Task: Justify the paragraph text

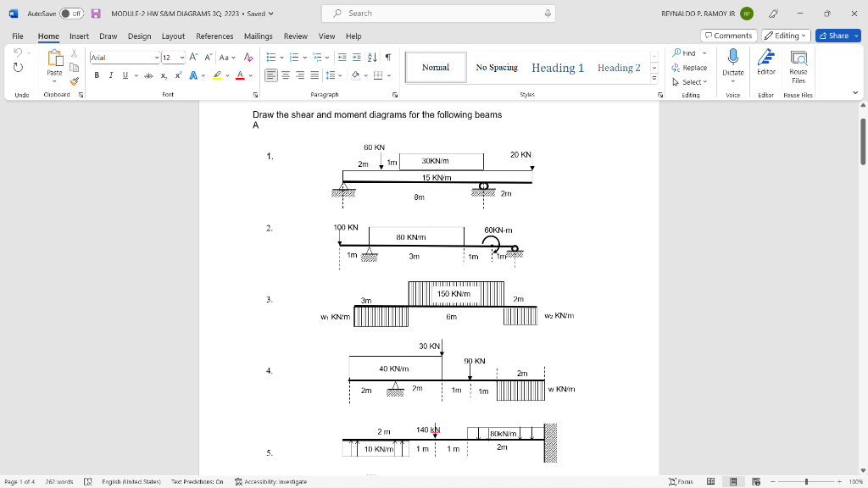Action: coord(314,75)
